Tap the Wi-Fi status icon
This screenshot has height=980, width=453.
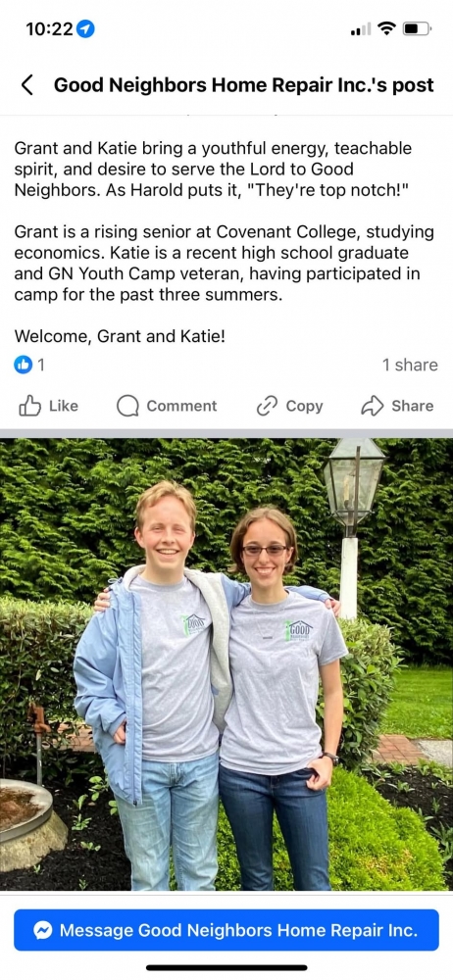point(387,28)
